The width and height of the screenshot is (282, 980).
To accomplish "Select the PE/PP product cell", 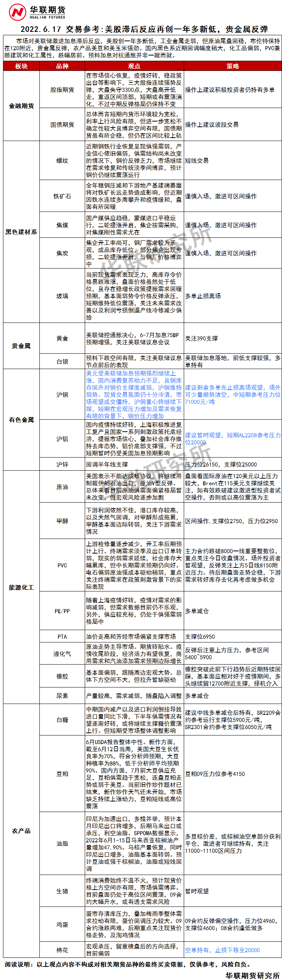I will pos(62,611).
